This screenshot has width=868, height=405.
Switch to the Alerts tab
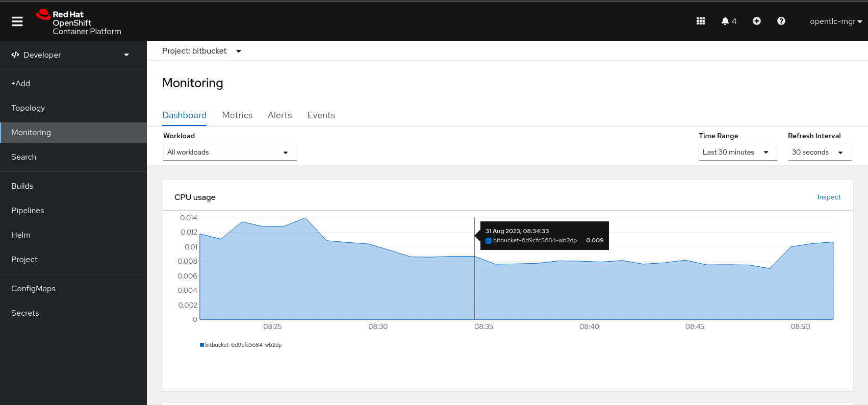click(x=279, y=115)
